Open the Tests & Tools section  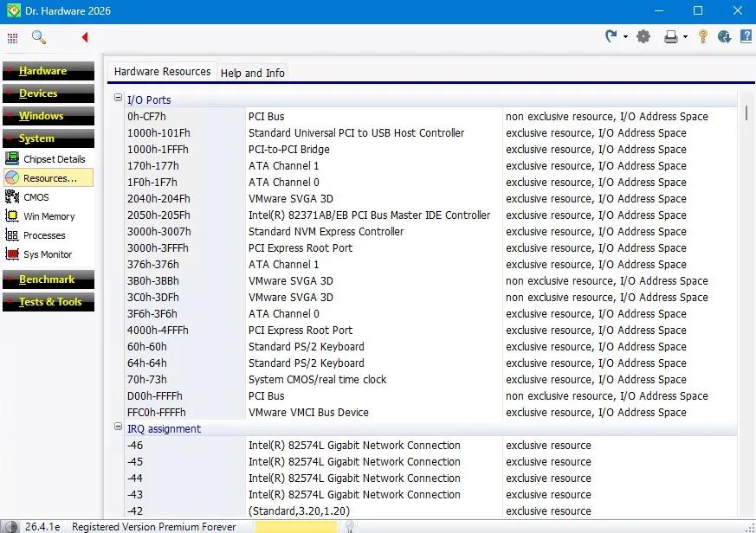(x=48, y=302)
